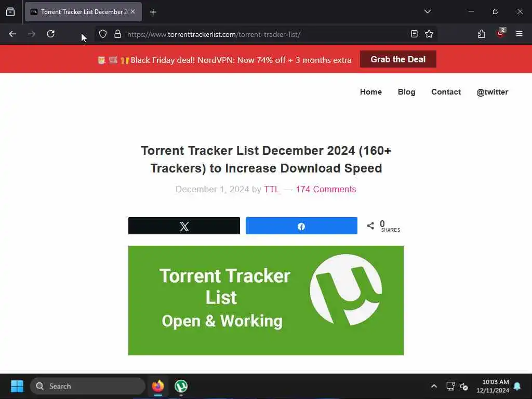Image resolution: width=532 pixels, height=399 pixels.
Task: Open the uBlock Origin extension icon
Action: pyautogui.click(x=501, y=33)
